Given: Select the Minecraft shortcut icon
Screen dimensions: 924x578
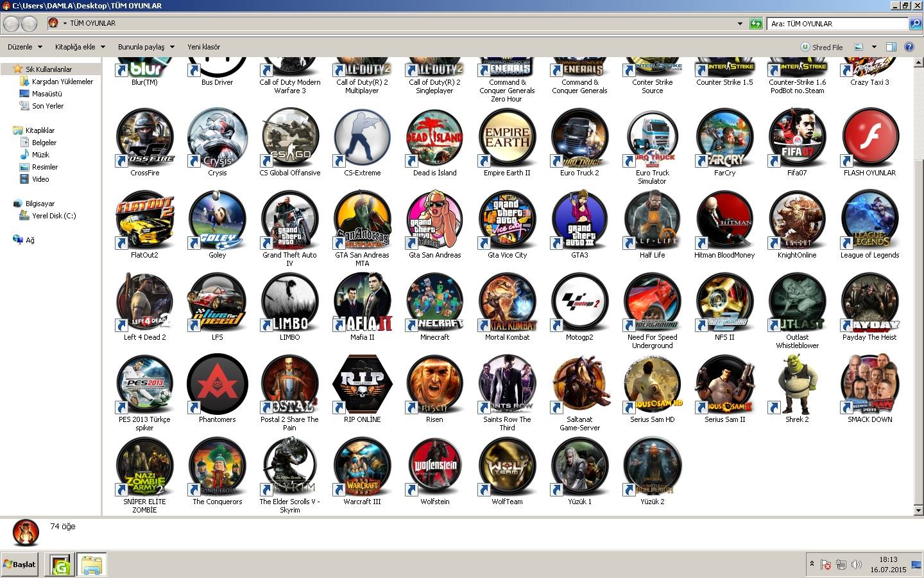Looking at the screenshot, I should [x=434, y=302].
